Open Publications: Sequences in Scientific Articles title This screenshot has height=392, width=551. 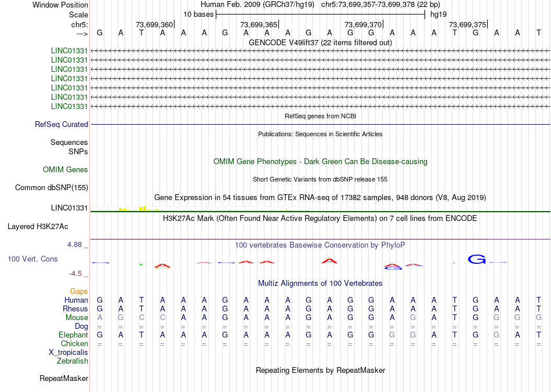[x=320, y=134]
